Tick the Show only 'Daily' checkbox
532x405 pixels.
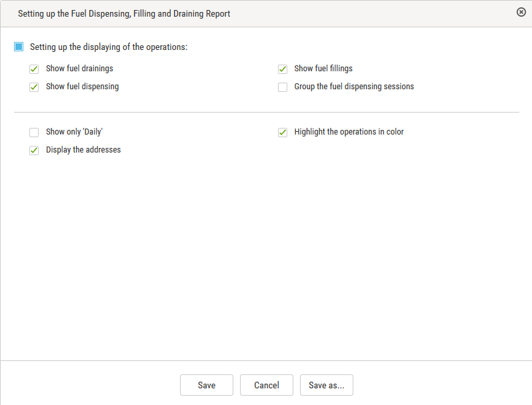(x=34, y=132)
